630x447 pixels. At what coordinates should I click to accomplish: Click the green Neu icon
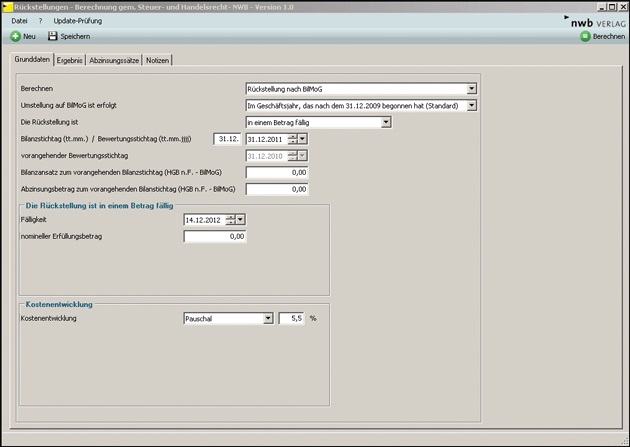click(x=16, y=36)
